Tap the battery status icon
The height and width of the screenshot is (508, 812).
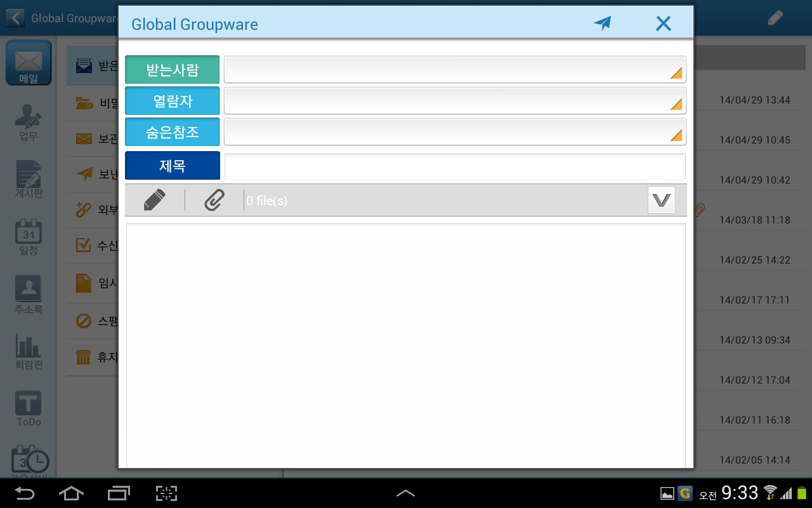pos(801,493)
